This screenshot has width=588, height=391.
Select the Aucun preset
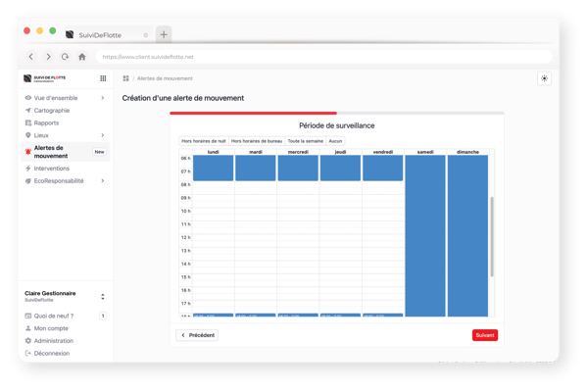click(335, 141)
